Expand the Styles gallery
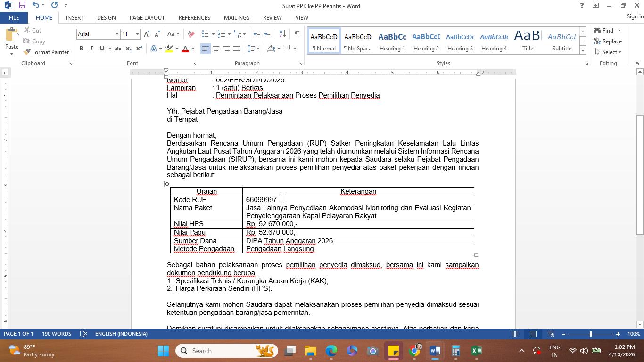 [583, 50]
